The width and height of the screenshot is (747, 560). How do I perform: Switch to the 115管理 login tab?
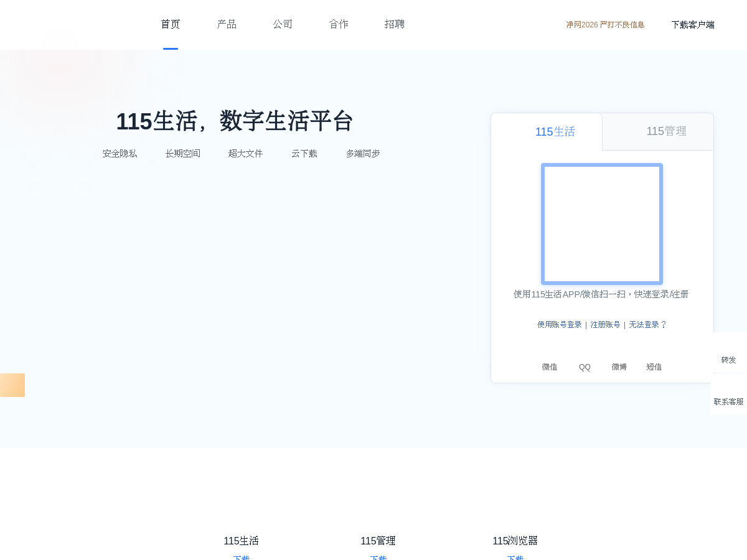point(666,131)
